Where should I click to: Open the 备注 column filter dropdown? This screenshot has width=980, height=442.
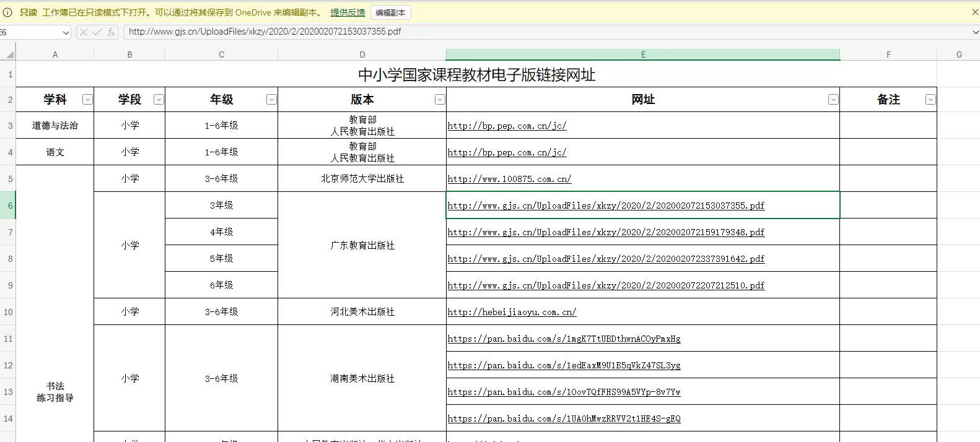click(930, 100)
